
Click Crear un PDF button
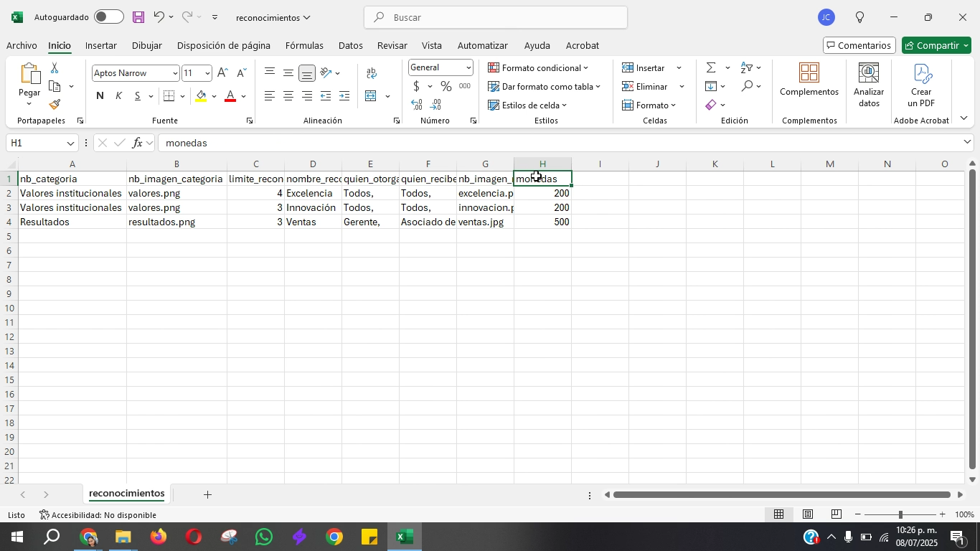(922, 85)
